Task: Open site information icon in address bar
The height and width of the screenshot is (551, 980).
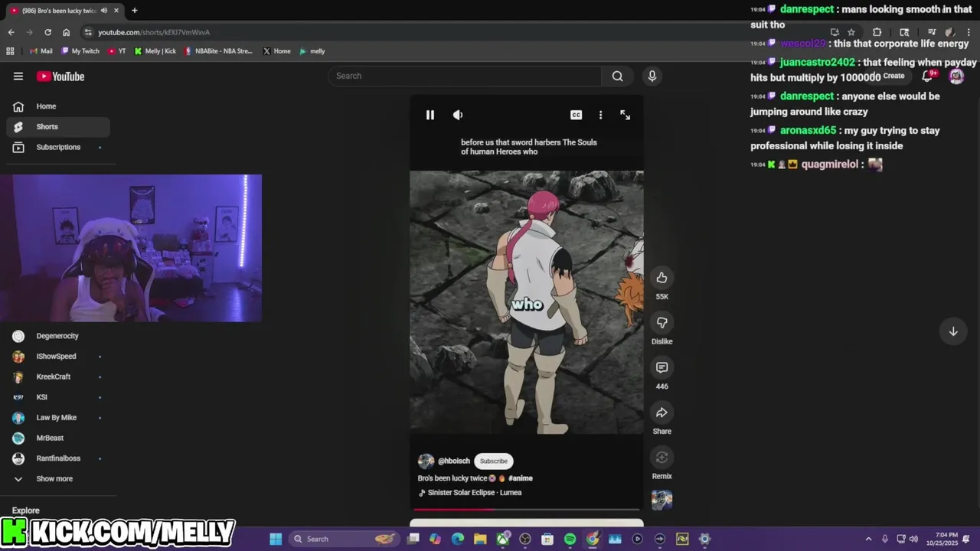Action: (89, 32)
